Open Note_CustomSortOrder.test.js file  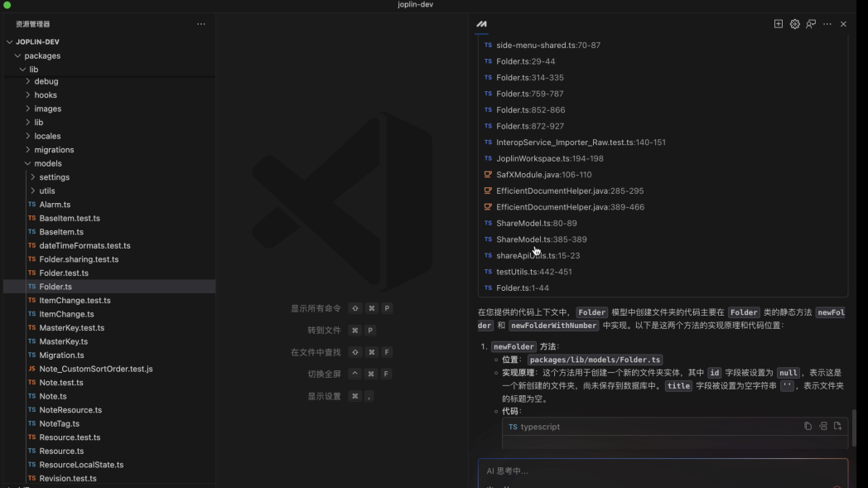pyautogui.click(x=95, y=369)
